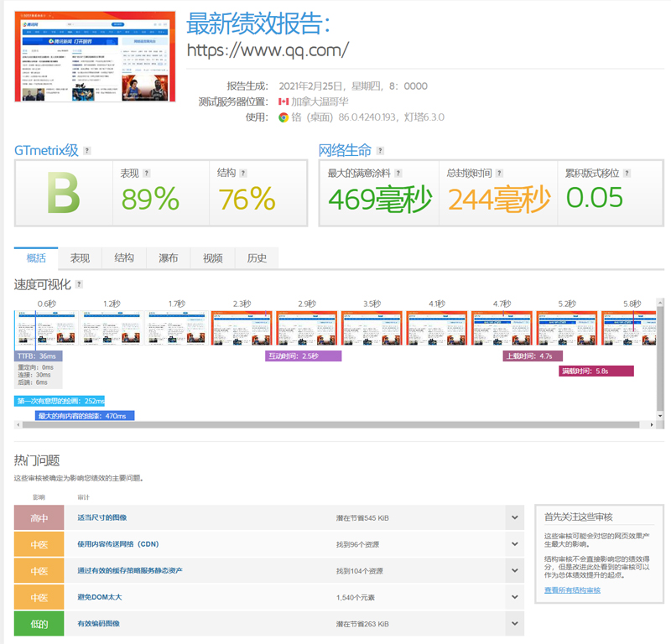Click the large B grade letter
This screenshot has height=644, width=671.
tap(64, 193)
